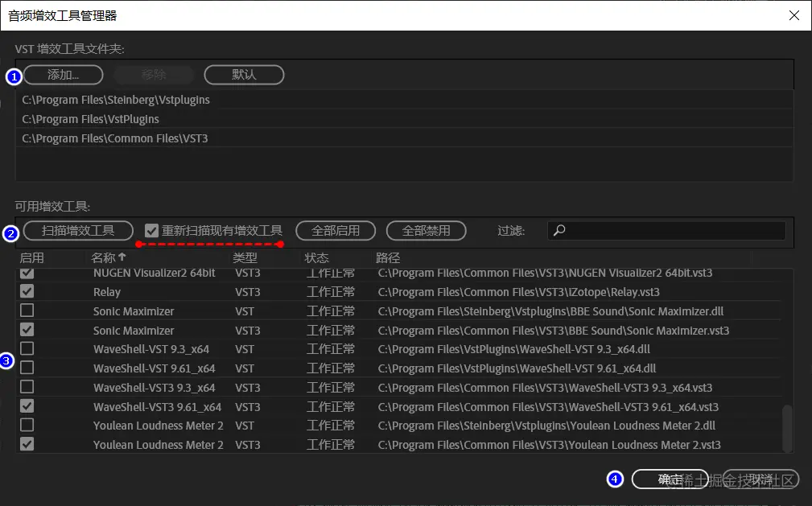Click the VST3 type cell of Relay row

(248, 292)
